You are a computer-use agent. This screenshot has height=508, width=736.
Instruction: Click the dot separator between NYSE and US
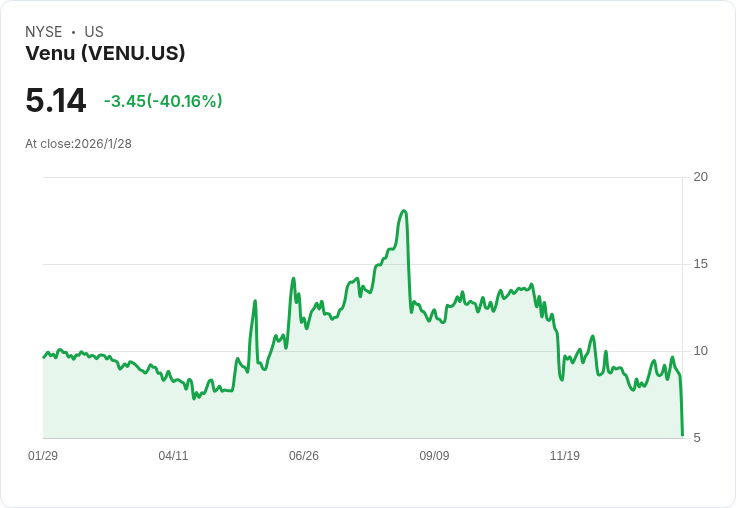coord(73,32)
